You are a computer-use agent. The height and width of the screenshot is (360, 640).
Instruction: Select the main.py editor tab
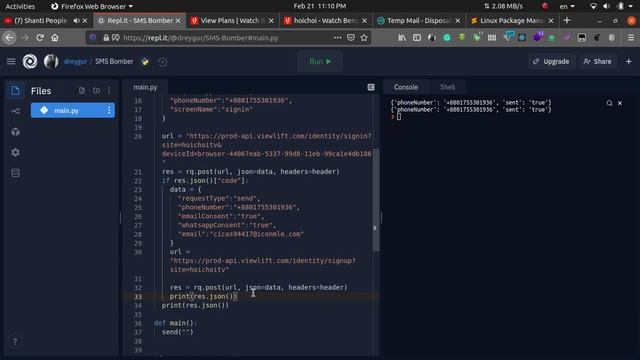click(145, 87)
